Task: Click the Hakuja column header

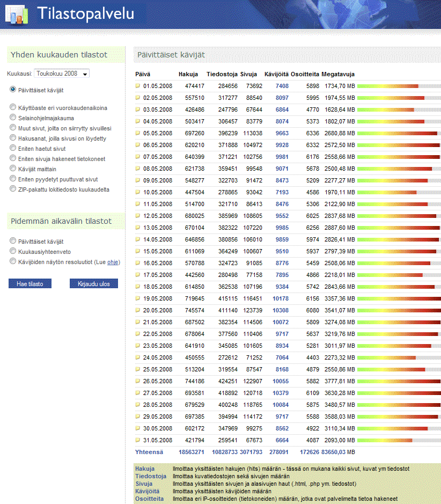Action: (x=188, y=74)
